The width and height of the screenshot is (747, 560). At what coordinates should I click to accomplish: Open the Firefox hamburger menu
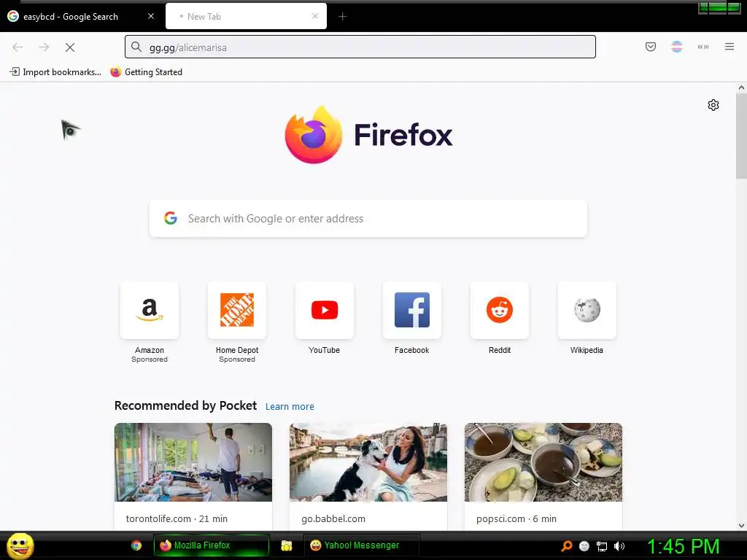(729, 47)
